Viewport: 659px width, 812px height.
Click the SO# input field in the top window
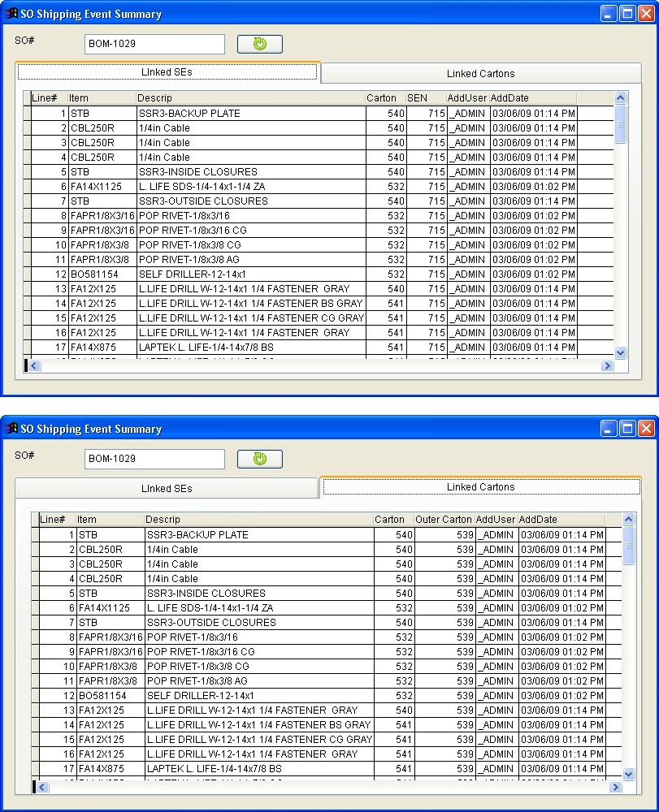point(154,44)
